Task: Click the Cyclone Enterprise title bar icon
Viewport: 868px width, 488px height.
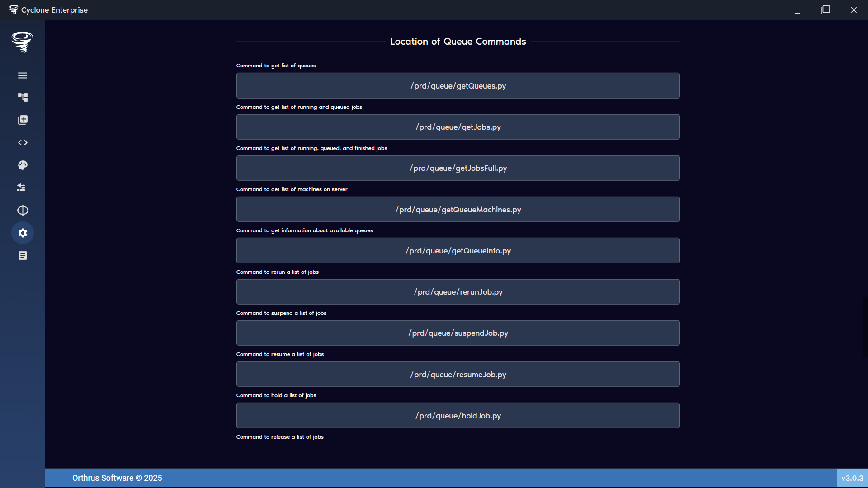Action: tap(14, 9)
